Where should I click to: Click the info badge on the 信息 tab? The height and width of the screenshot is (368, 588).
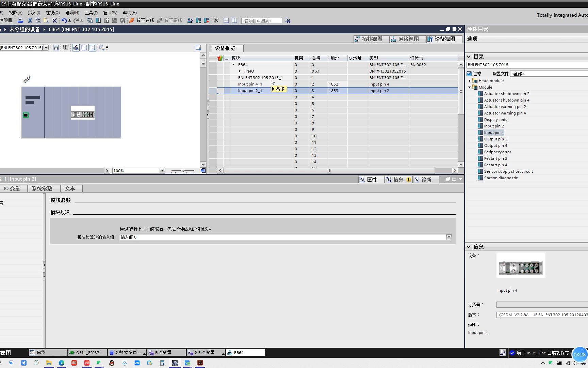tap(408, 180)
